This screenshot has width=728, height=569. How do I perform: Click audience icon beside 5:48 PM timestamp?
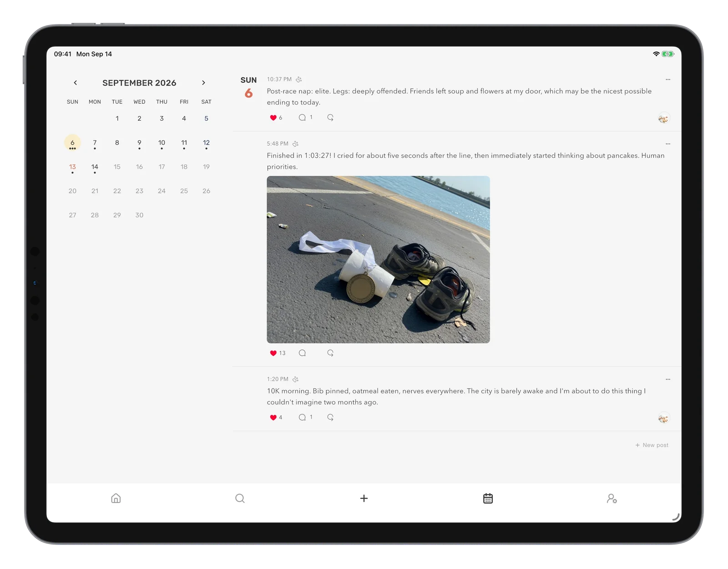click(296, 144)
